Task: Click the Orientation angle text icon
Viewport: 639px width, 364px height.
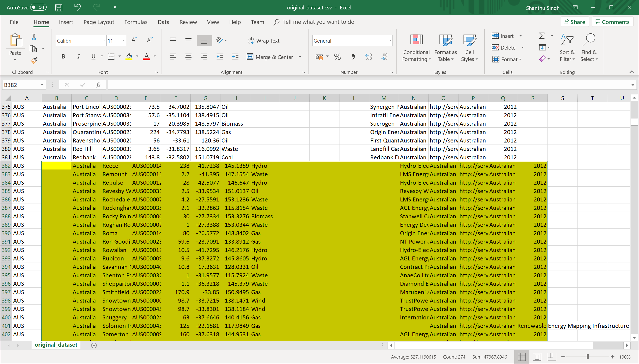Action: (x=219, y=40)
